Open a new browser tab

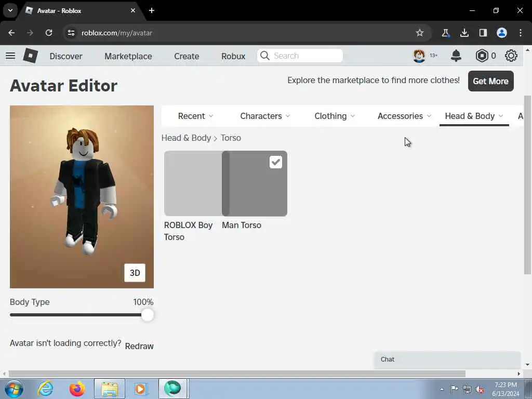coord(152,10)
